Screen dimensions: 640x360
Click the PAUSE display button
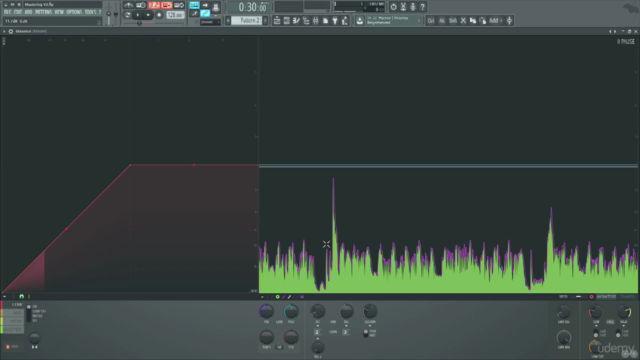pyautogui.click(x=626, y=42)
